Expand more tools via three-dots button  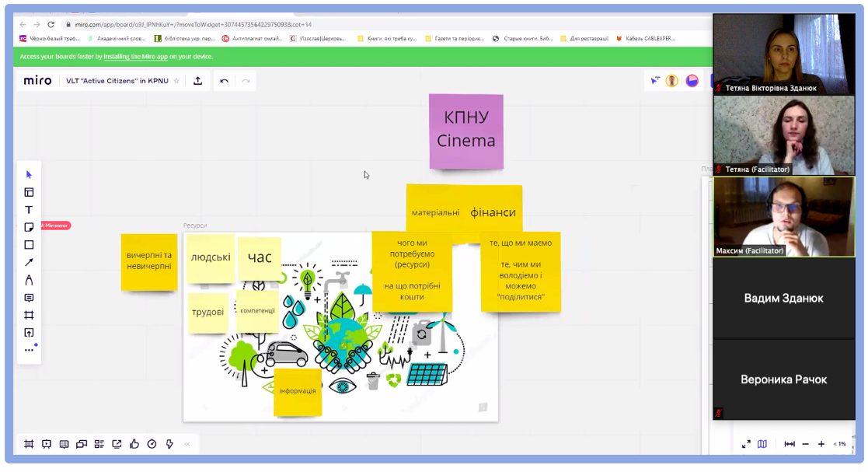pyautogui.click(x=29, y=350)
